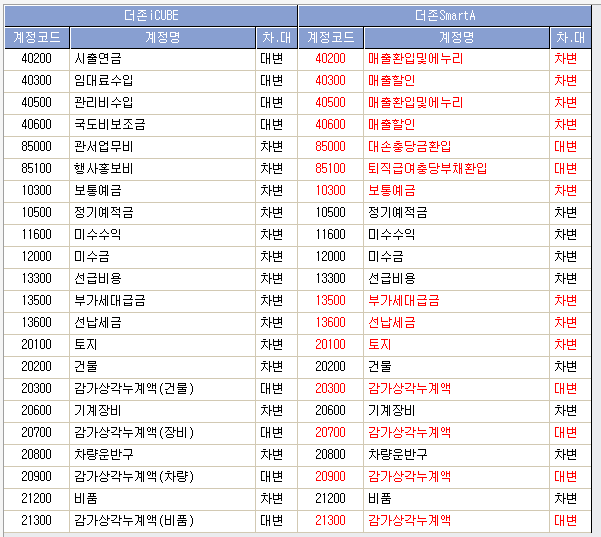Click the 임대료수입 account name cell
The width and height of the screenshot is (601, 537).
[163, 81]
